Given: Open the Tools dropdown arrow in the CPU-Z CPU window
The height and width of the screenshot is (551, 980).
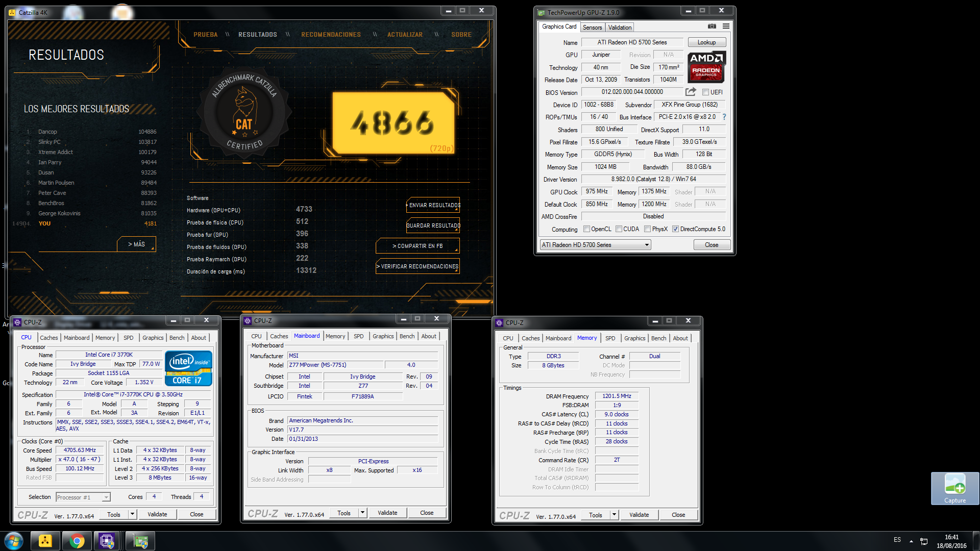Looking at the screenshot, I should (x=132, y=514).
